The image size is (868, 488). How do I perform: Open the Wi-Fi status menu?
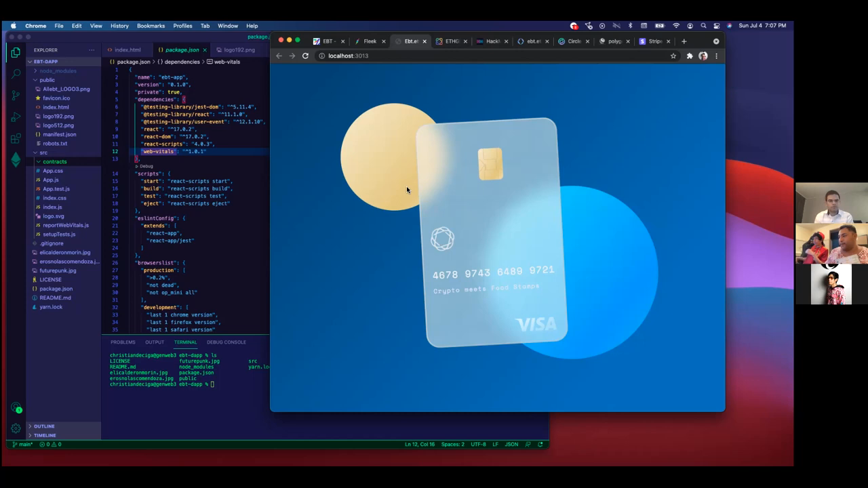click(x=676, y=26)
